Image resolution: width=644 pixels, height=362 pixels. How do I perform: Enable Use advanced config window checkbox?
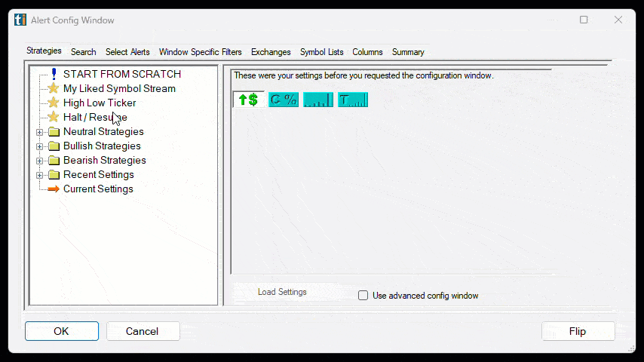pyautogui.click(x=363, y=296)
